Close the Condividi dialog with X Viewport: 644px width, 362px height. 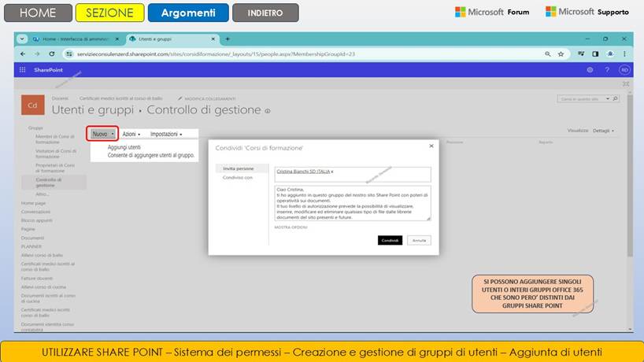pyautogui.click(x=431, y=146)
